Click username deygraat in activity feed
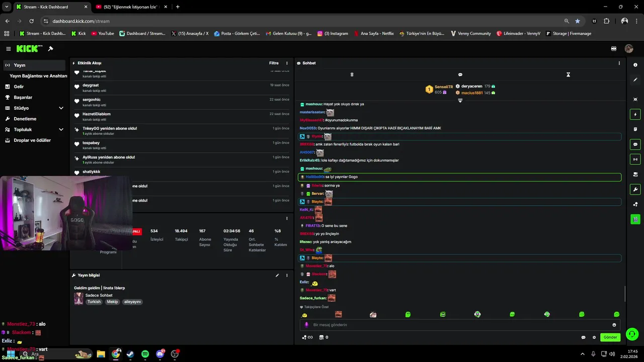 pos(91,85)
